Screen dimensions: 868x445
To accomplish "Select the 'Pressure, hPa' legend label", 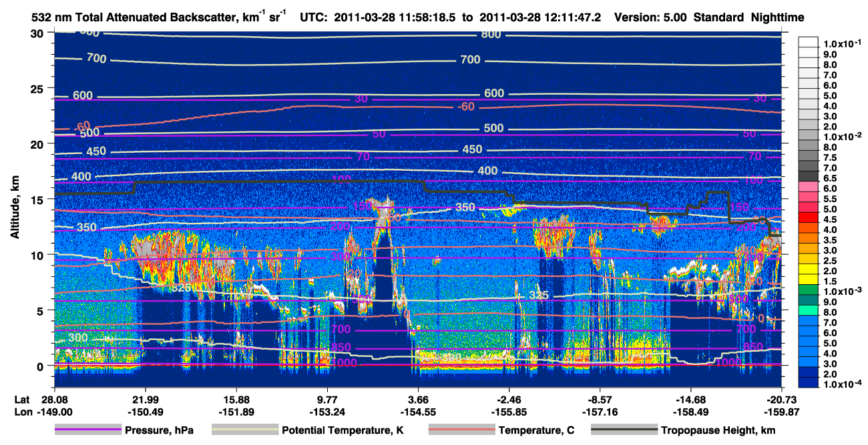I will pos(159,430).
